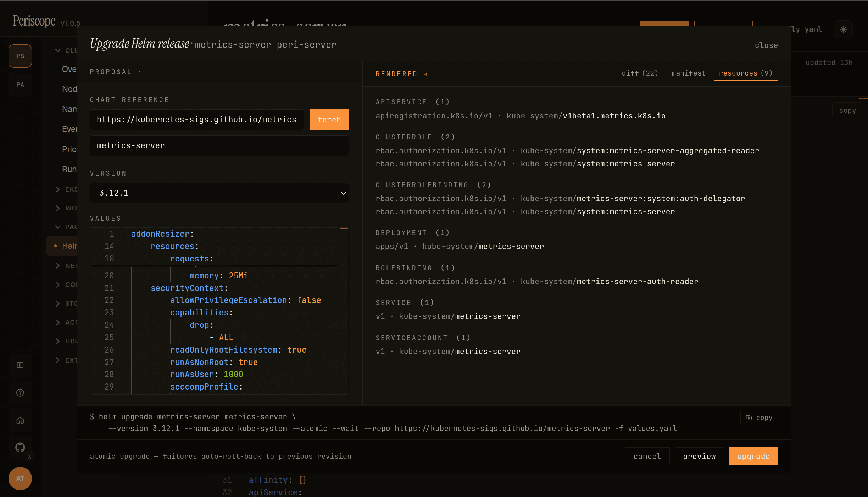
Task: Focus the metrics-server chart name field
Action: point(219,145)
